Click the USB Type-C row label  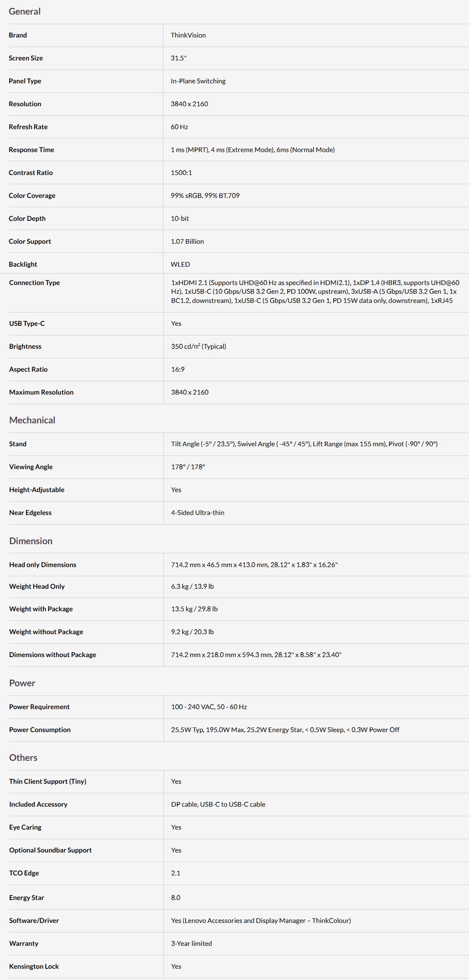pos(27,324)
